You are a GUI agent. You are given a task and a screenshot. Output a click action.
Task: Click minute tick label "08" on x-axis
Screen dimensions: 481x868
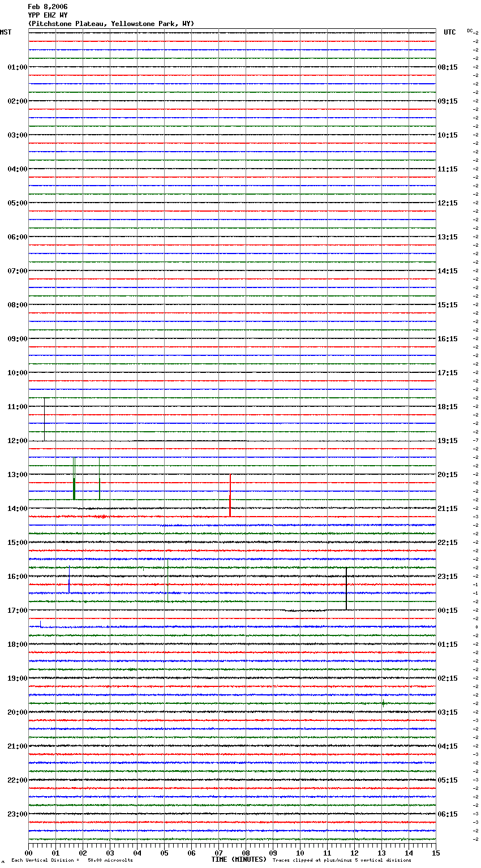246,853
